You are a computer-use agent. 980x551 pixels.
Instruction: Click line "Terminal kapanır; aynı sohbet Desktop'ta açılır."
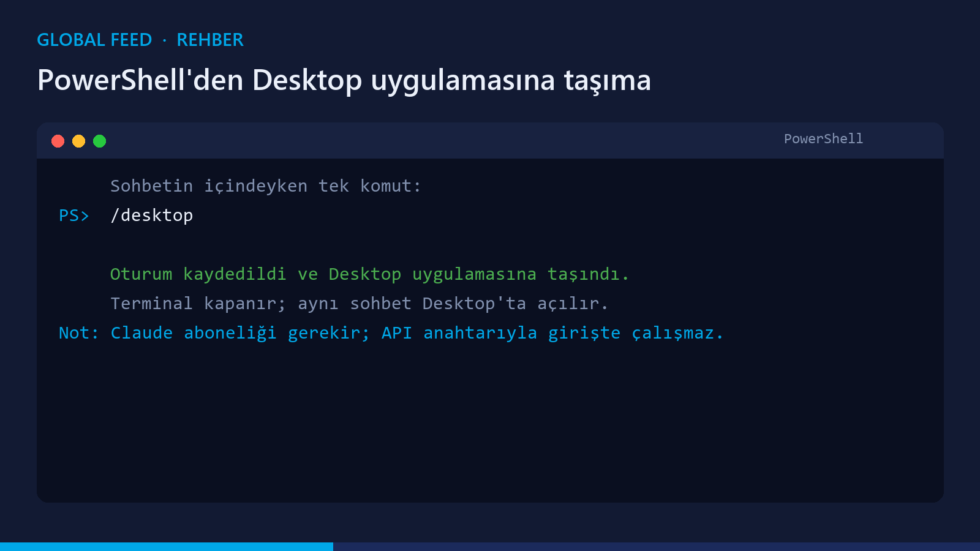[359, 304]
